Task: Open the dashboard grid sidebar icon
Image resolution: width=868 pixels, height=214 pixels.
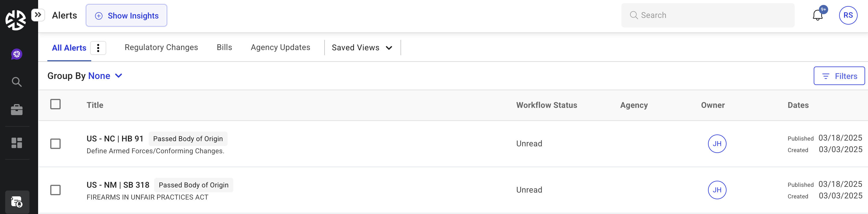Action: tap(16, 143)
